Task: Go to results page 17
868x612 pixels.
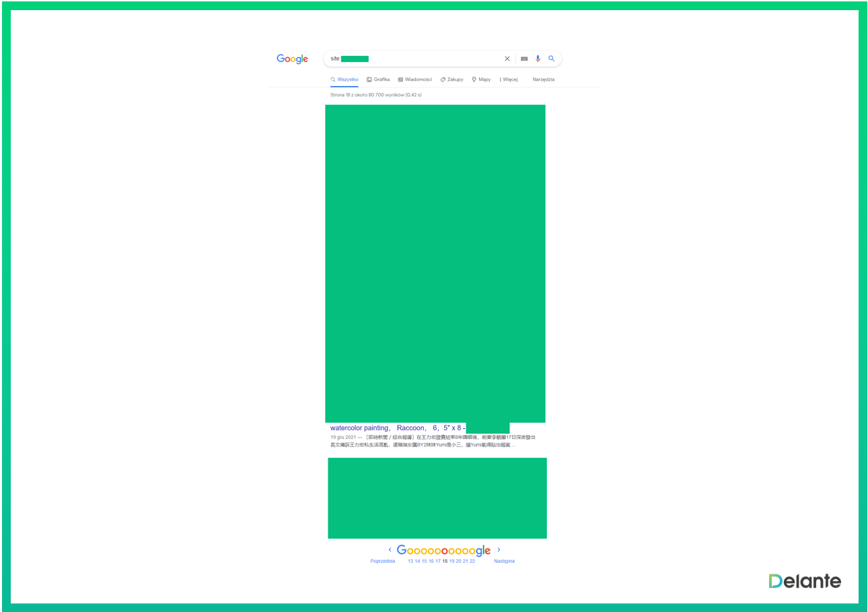Action: click(438, 561)
